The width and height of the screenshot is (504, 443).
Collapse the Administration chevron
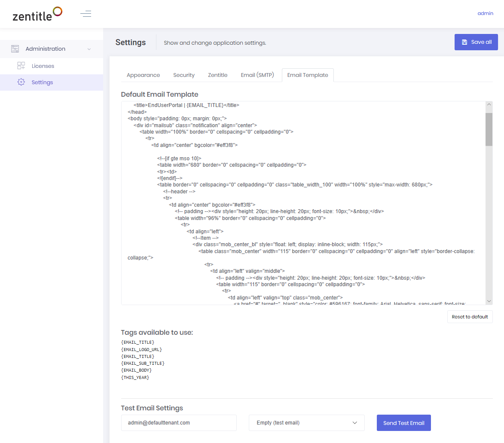pos(89,49)
